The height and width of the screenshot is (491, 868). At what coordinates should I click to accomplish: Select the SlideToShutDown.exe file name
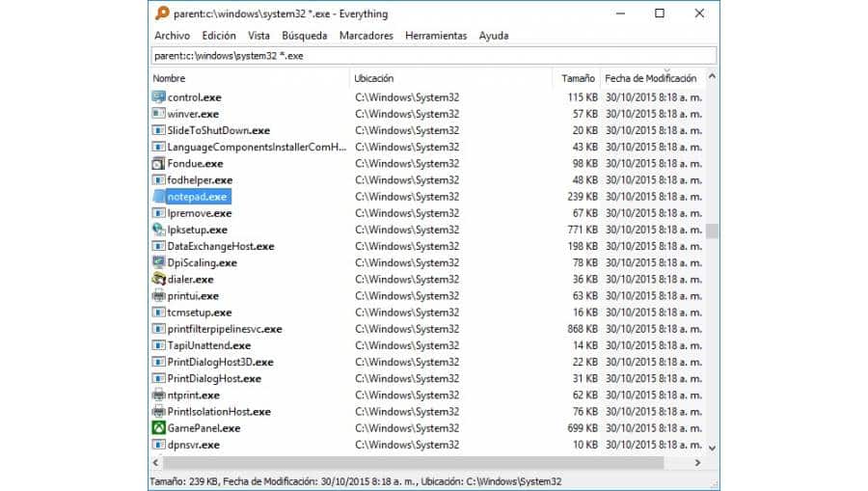pos(219,130)
